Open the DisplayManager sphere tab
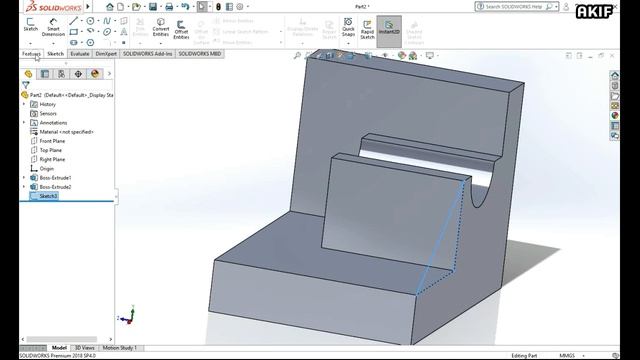This screenshot has width=640, height=360. coord(95,73)
